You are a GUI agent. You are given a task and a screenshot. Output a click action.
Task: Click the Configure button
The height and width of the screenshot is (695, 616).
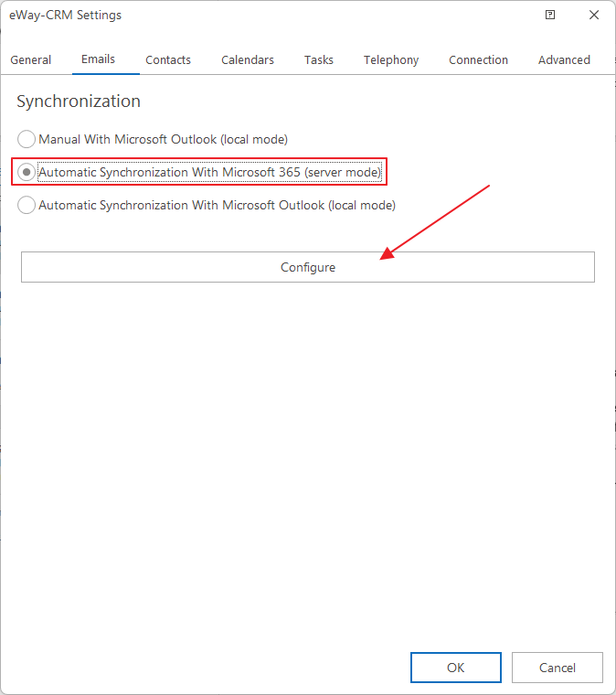click(308, 267)
